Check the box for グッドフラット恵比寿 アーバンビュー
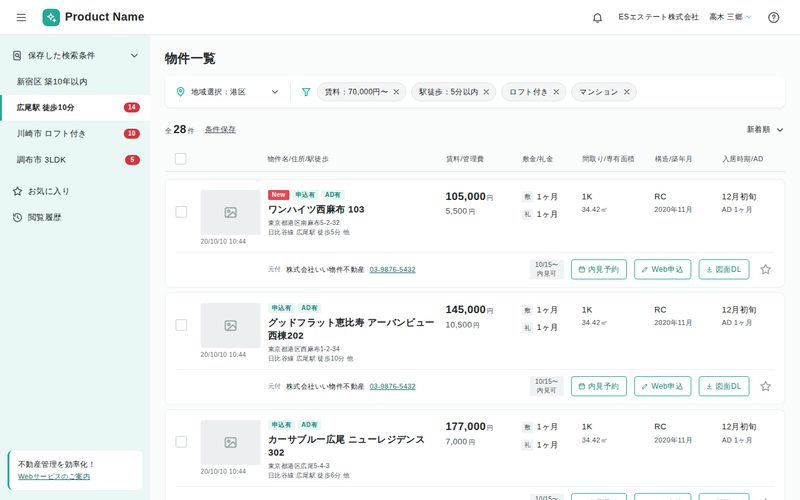The image size is (800, 500). [181, 325]
